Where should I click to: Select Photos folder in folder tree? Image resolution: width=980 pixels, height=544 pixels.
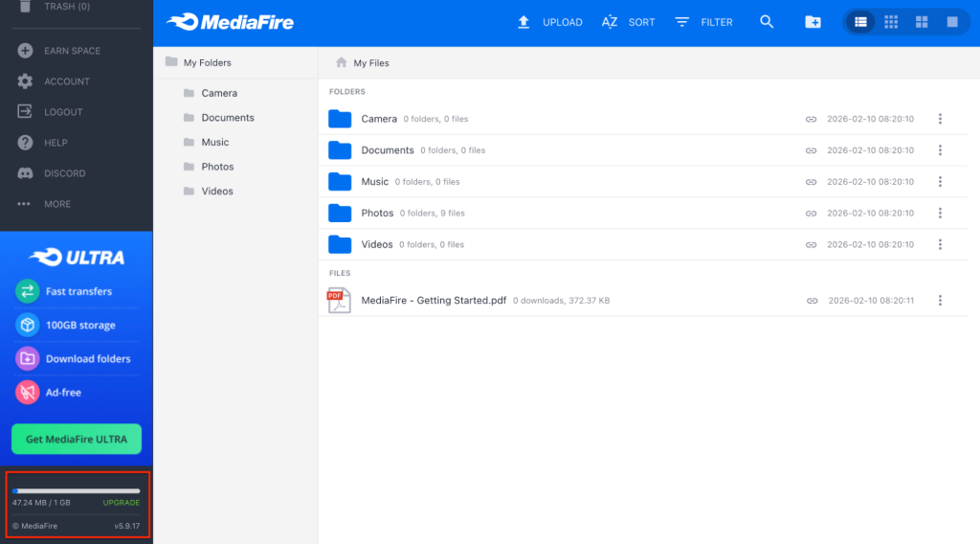click(x=217, y=167)
